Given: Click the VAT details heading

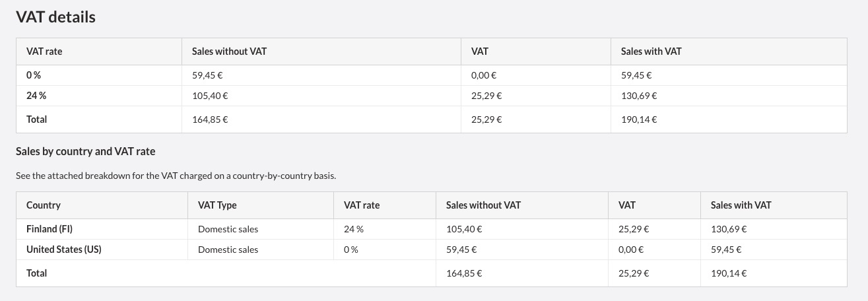Looking at the screenshot, I should click(55, 17).
